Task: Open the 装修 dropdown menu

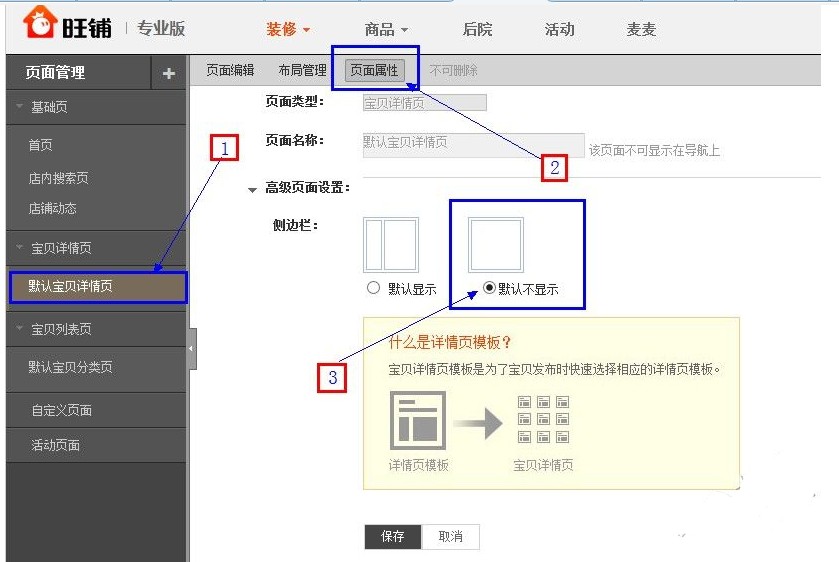Action: [x=288, y=29]
